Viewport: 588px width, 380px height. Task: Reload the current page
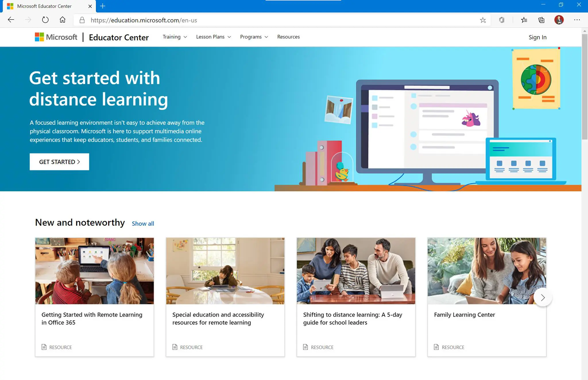pyautogui.click(x=45, y=20)
